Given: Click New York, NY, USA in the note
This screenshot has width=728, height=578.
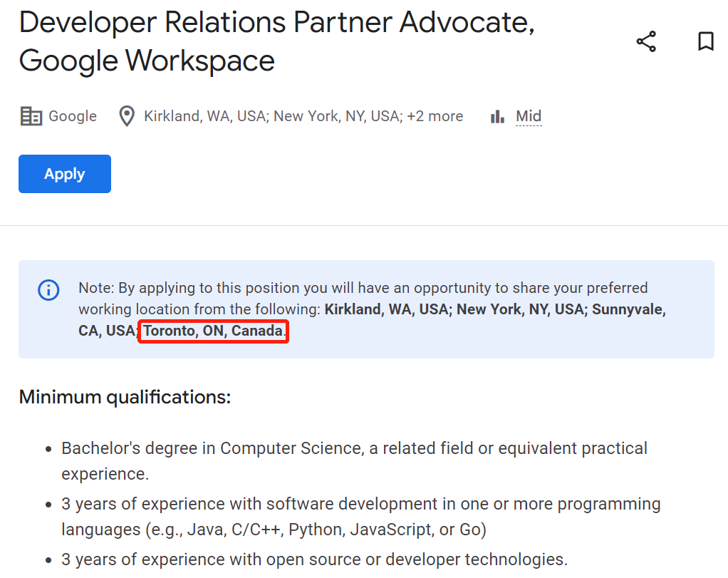Looking at the screenshot, I should (x=522, y=309).
